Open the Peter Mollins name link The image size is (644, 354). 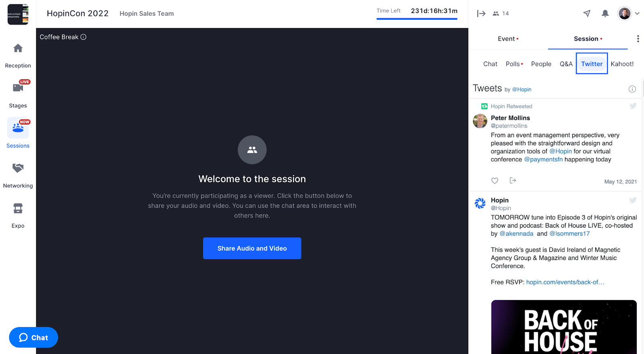pos(510,118)
